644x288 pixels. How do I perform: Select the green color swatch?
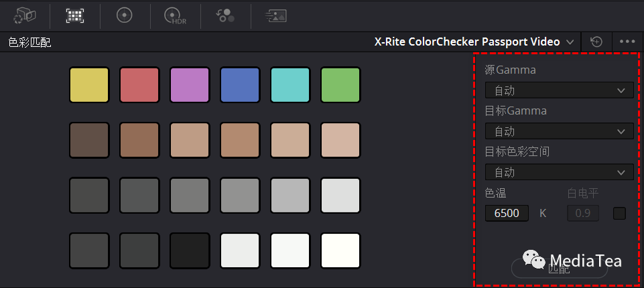coord(340,85)
